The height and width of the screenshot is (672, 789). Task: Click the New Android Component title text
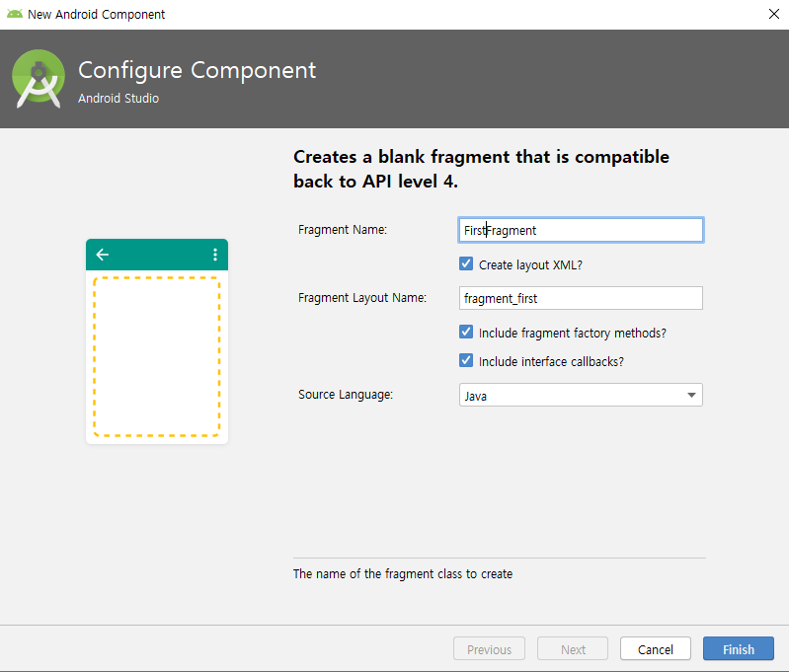click(96, 14)
